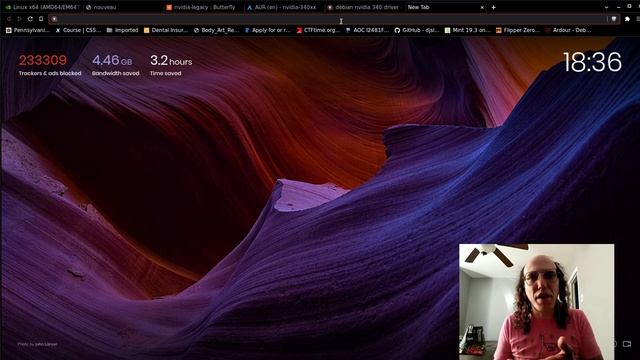The height and width of the screenshot is (360, 640).
Task: Close the New Tab tab
Action: pyautogui.click(x=482, y=7)
